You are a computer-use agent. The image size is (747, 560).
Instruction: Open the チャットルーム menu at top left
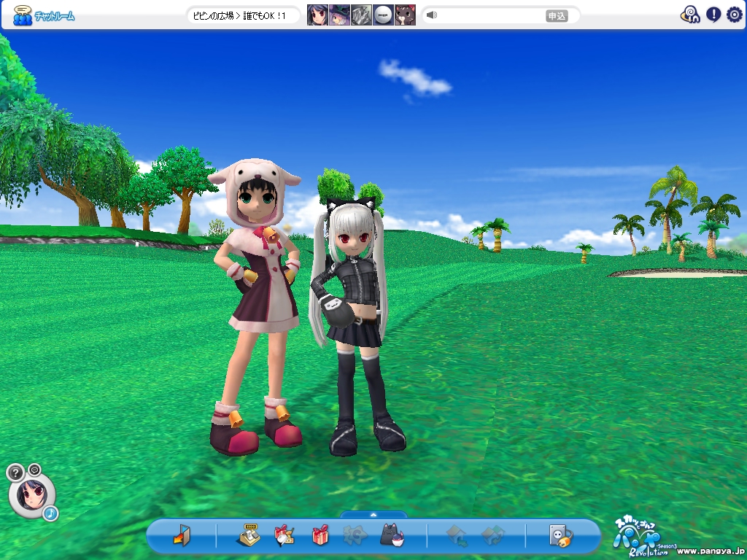click(x=44, y=15)
